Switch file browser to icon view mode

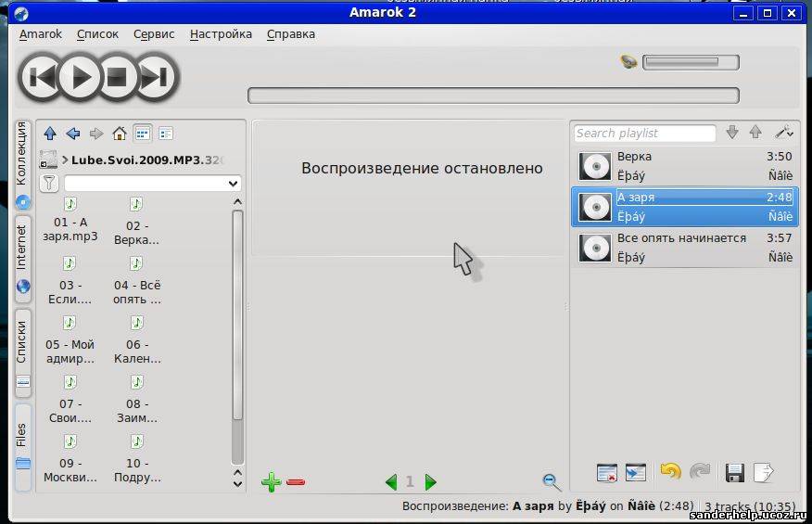(143, 134)
